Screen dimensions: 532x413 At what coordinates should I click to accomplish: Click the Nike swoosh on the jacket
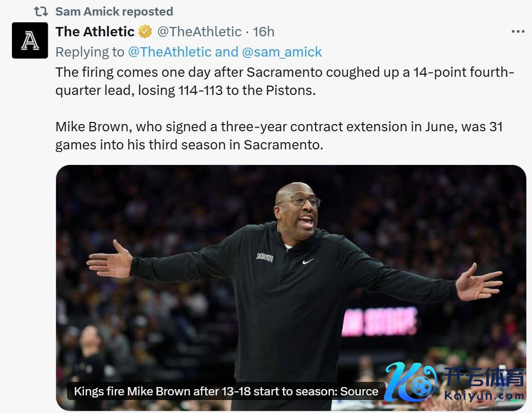click(308, 261)
